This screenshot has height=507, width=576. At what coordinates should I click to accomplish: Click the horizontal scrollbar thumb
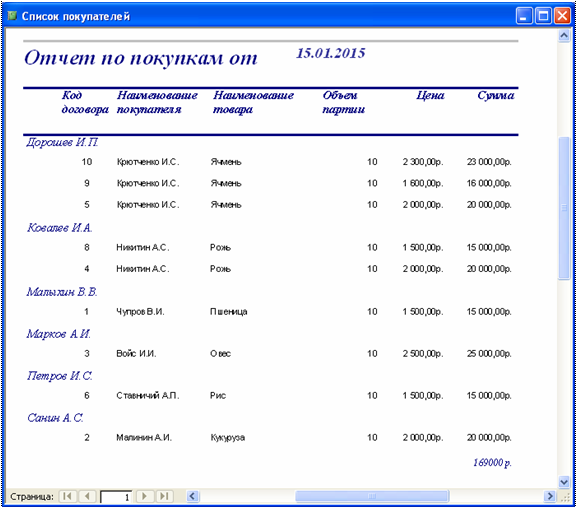(x=372, y=496)
